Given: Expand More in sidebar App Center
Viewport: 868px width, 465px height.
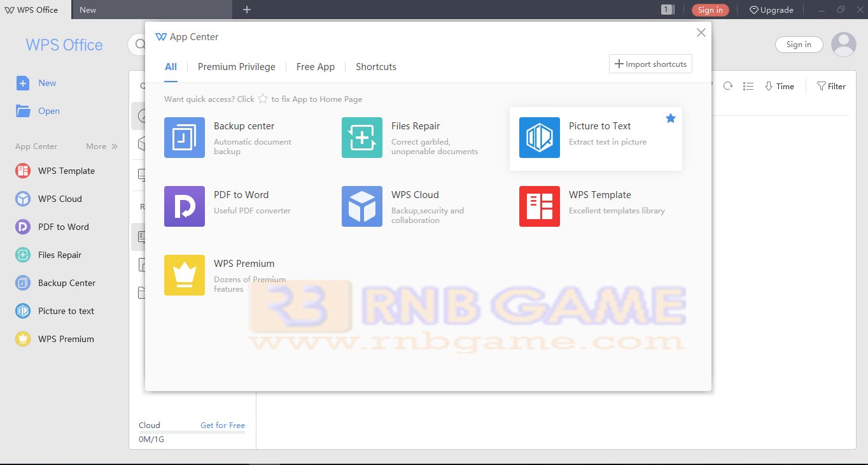Looking at the screenshot, I should 102,147.
